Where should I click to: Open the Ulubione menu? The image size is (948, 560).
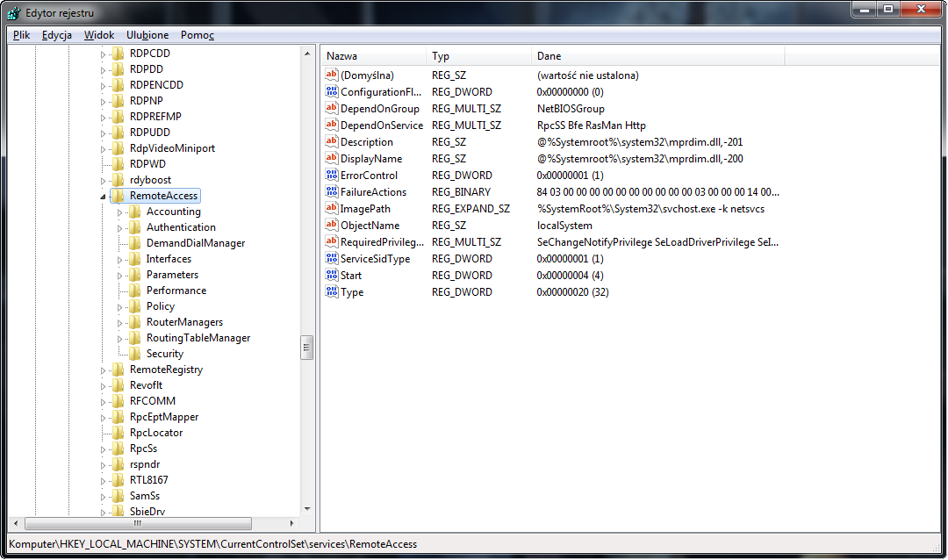(x=147, y=35)
